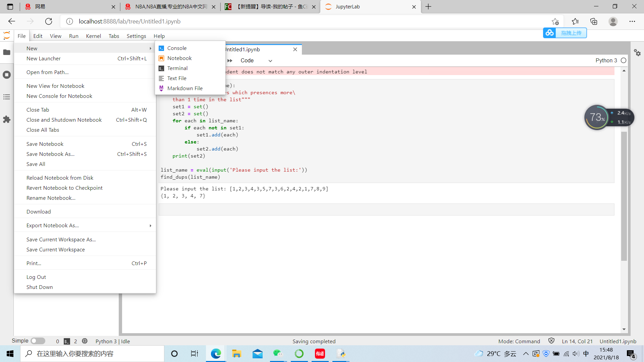This screenshot has width=644, height=362.
Task: Select Shut Down from File menu
Action: tap(39, 287)
